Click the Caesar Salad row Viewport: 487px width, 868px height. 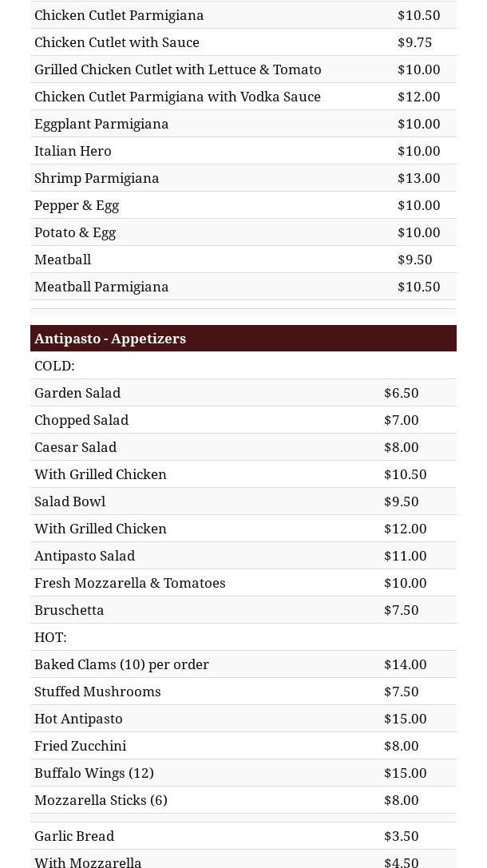click(x=76, y=447)
